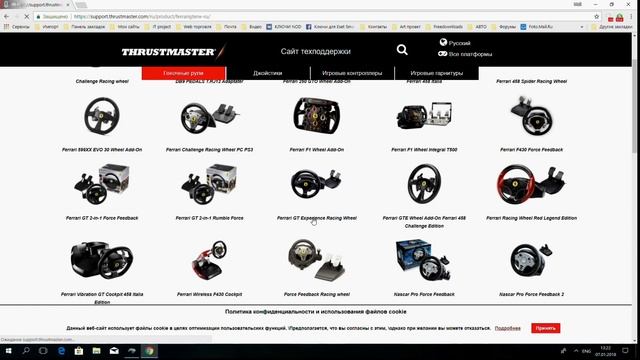Open the Контакты bookmarks folder
640x360 pixels.
pyautogui.click(x=373, y=27)
